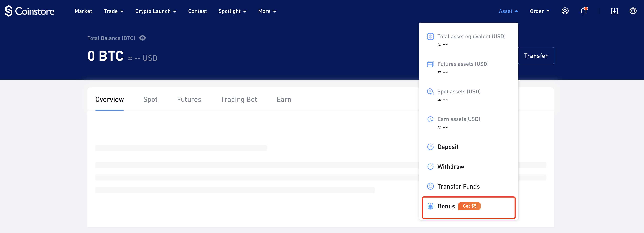Click Futures assets (USD) label
The width and height of the screenshot is (644, 233).
pos(463,64)
